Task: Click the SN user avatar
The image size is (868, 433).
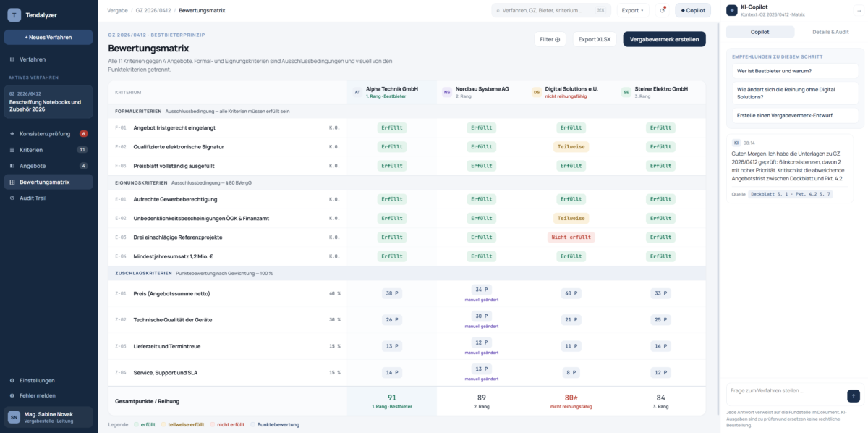Action: pos(14,416)
